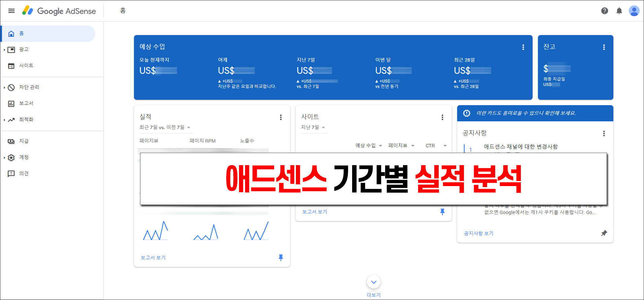Image resolution: width=644 pixels, height=300 pixels.
Task: Open 공지사항 보기 link
Action: click(479, 233)
